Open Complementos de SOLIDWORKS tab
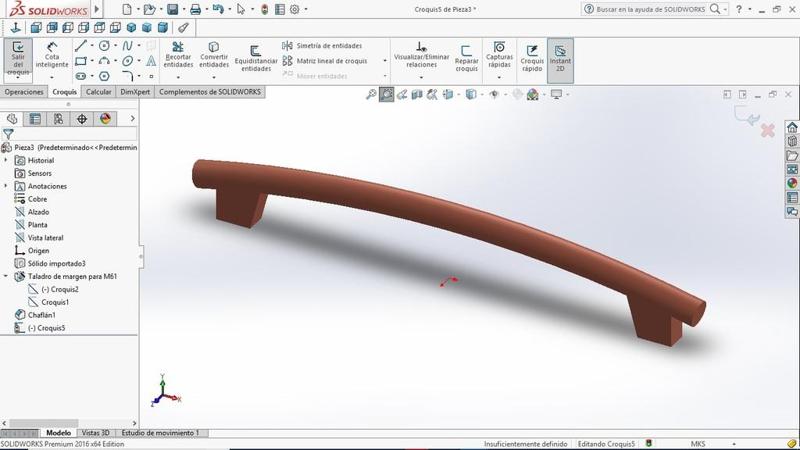 click(210, 92)
